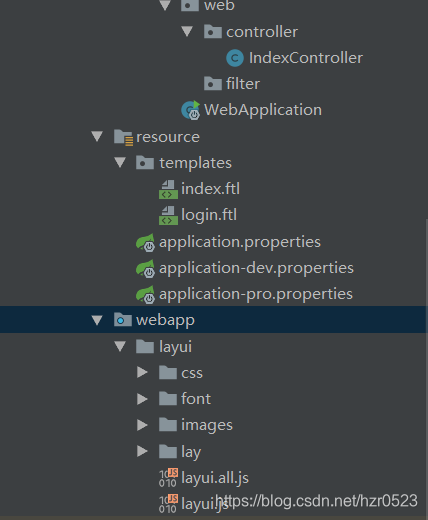The width and height of the screenshot is (428, 520).
Task: Collapse the layui folder arrow
Action: point(120,346)
